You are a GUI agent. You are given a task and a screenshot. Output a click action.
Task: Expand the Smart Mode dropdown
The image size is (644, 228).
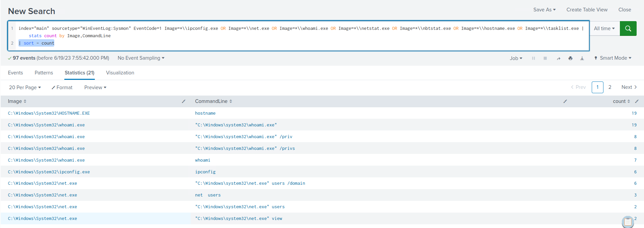pos(613,58)
